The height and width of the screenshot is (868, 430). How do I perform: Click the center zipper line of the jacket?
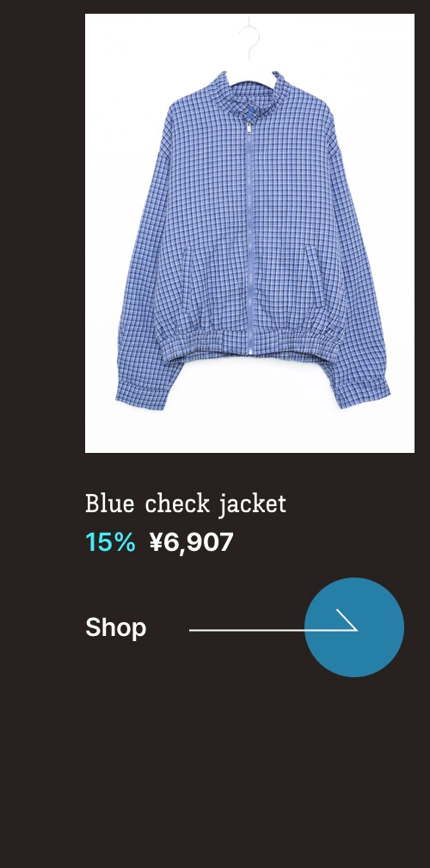(250, 238)
